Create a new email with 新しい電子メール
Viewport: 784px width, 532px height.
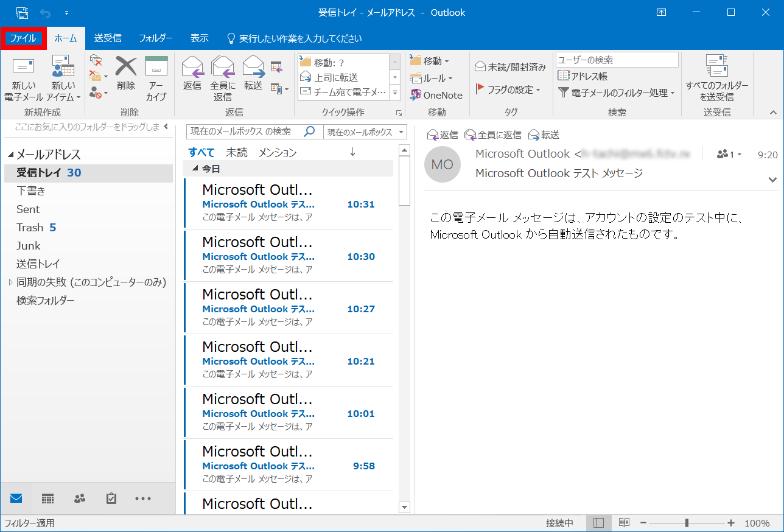[23, 79]
